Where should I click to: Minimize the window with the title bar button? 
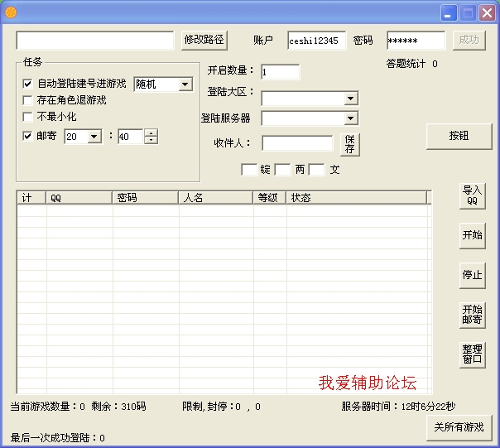click(449, 13)
